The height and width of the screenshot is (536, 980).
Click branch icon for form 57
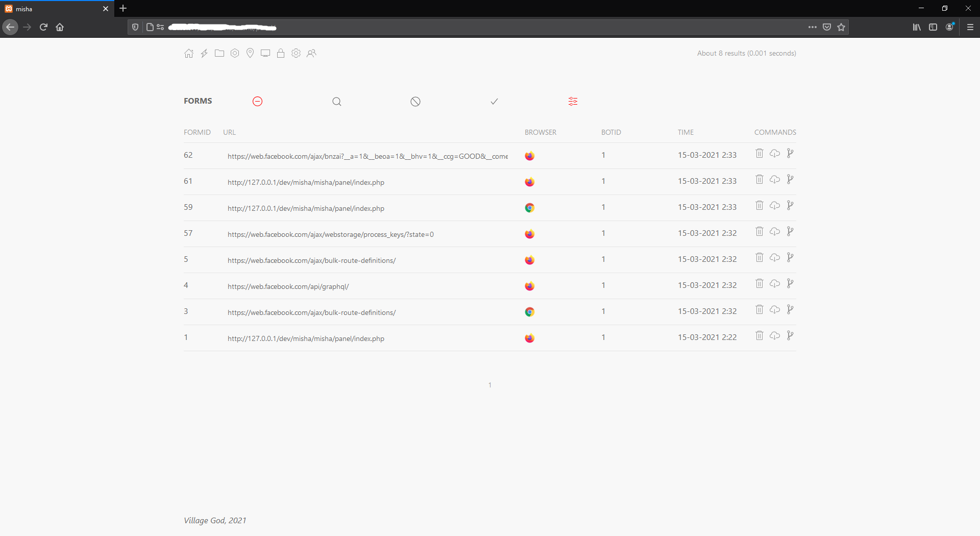pos(790,231)
